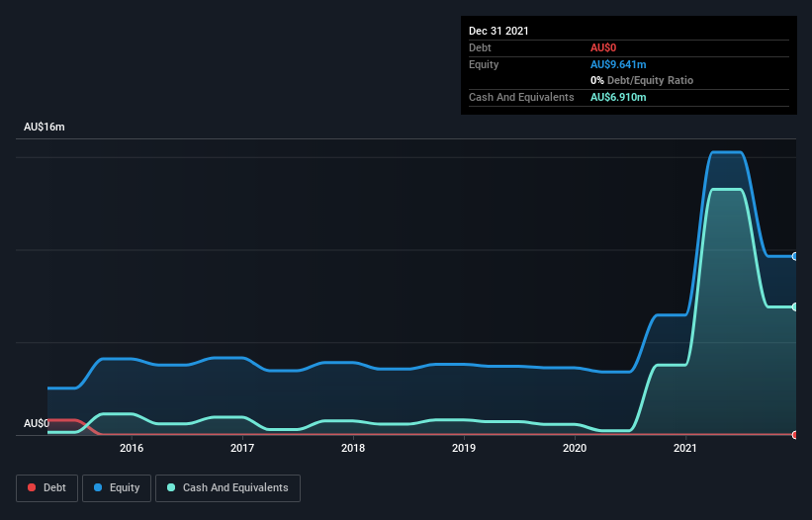Image resolution: width=812 pixels, height=520 pixels.
Task: Click the blue Equity legend dot
Action: point(98,487)
